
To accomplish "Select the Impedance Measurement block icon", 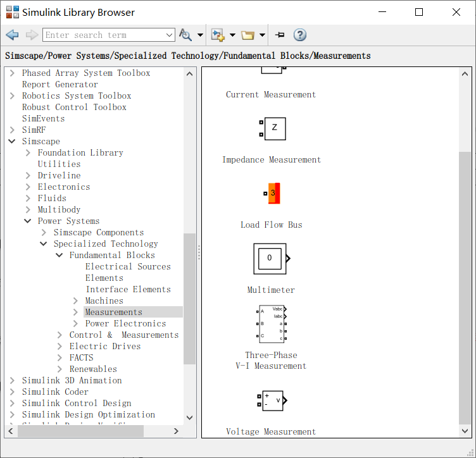I will click(272, 128).
